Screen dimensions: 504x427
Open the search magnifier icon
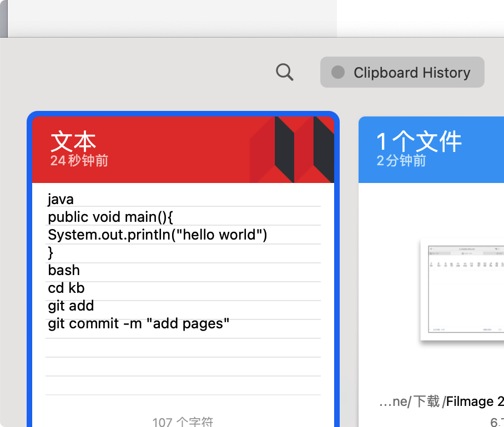pos(284,72)
